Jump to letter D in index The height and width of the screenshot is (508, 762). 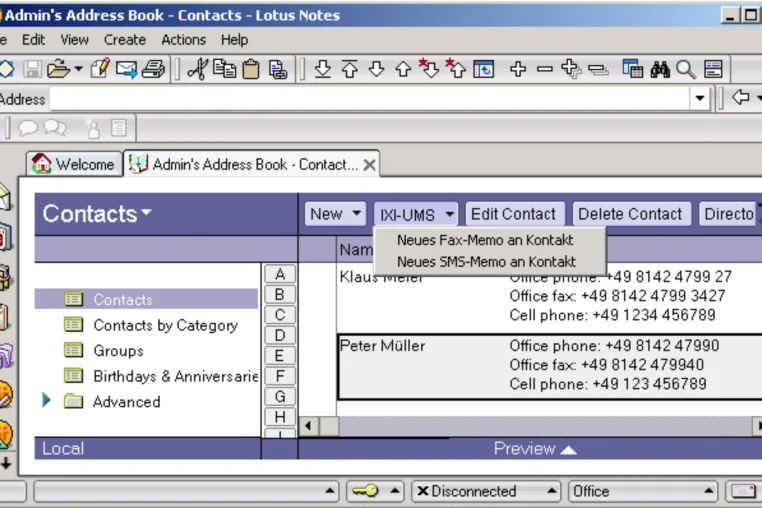(279, 335)
